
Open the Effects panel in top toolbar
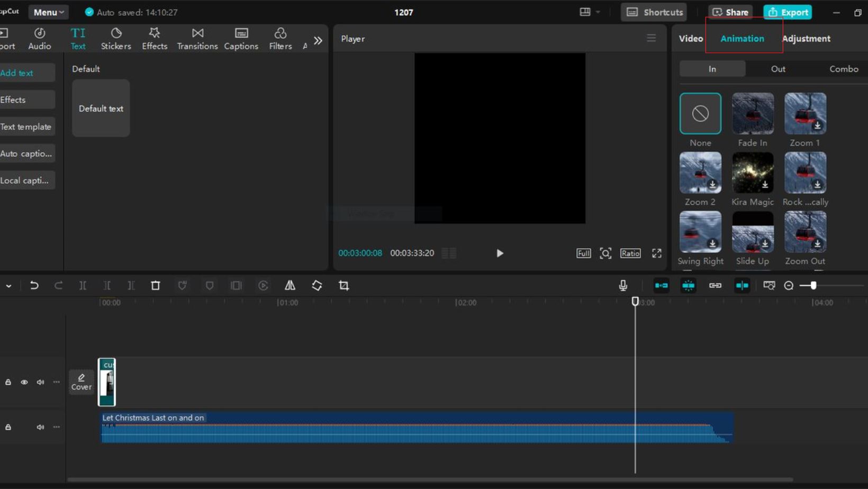(155, 39)
